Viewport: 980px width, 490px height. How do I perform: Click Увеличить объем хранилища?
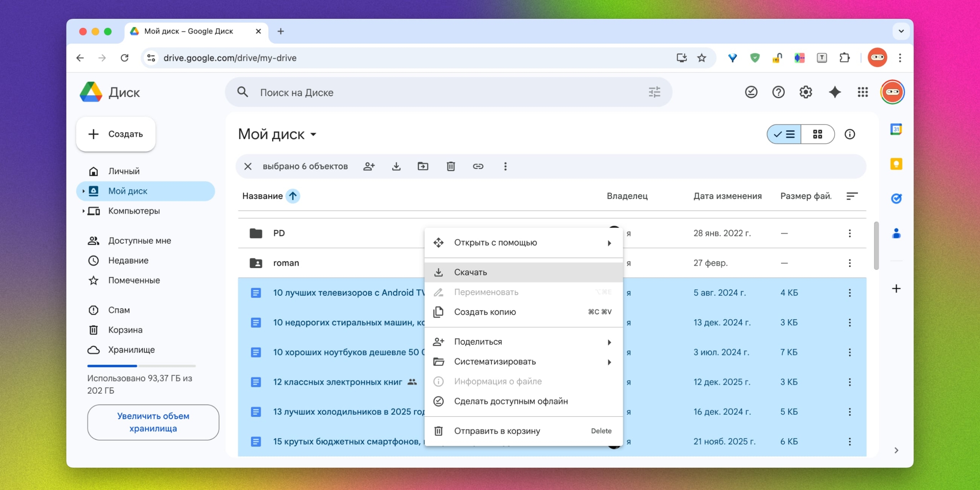click(x=153, y=422)
